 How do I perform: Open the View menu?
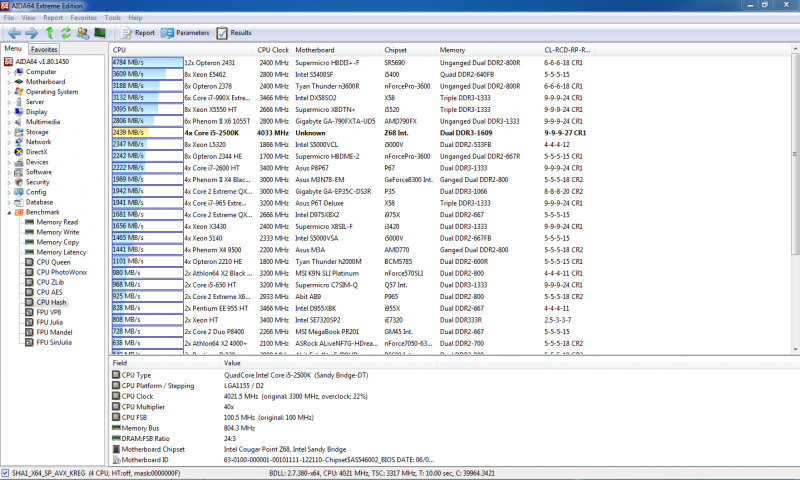[28, 18]
